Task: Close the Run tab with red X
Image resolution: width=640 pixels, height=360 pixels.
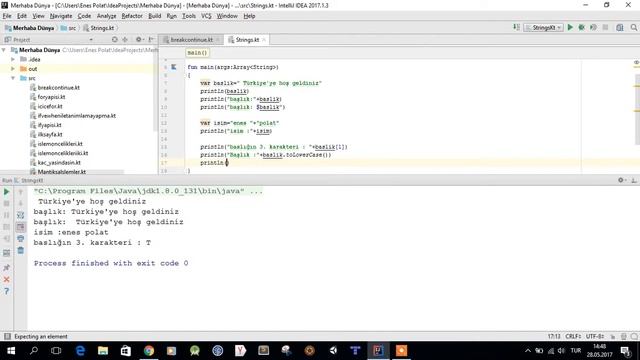Action: pyautogui.click(x=7, y=280)
